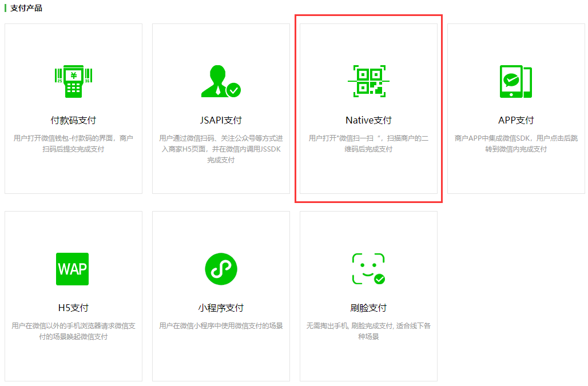Click the mini program logo icon

pos(221,269)
